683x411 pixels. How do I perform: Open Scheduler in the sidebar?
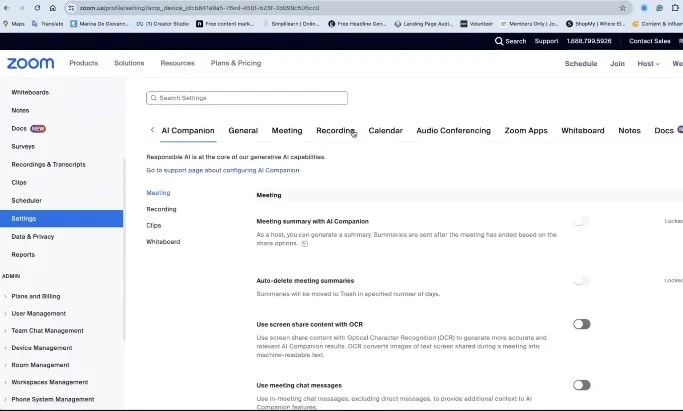[x=27, y=201]
